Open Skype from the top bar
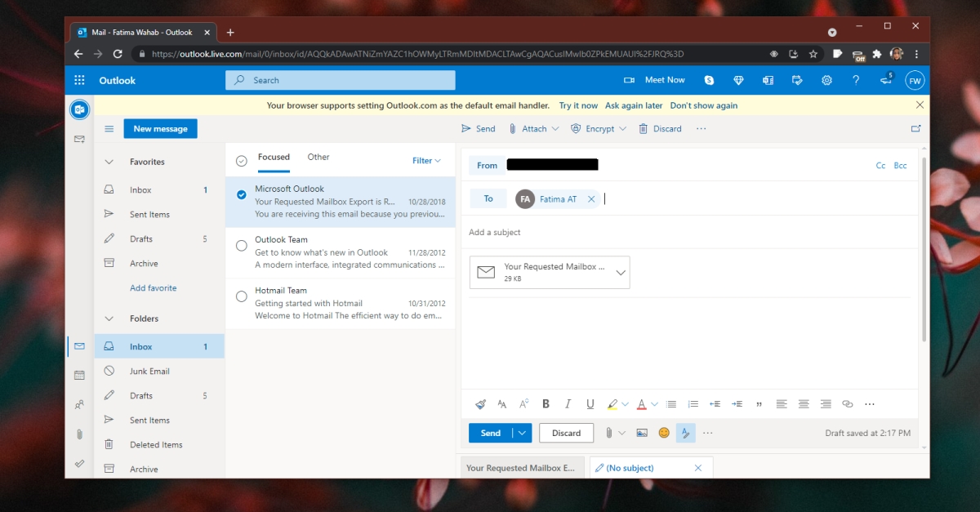This screenshot has width=980, height=512. pyautogui.click(x=709, y=80)
